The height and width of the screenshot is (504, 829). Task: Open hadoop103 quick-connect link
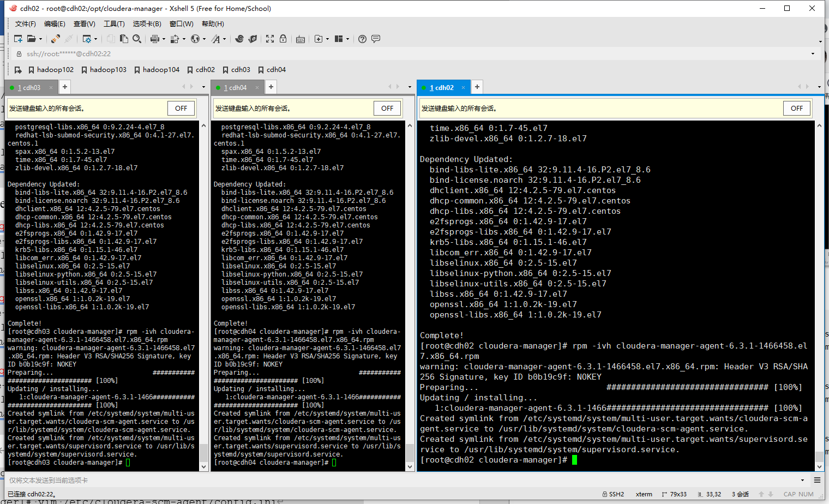104,70
